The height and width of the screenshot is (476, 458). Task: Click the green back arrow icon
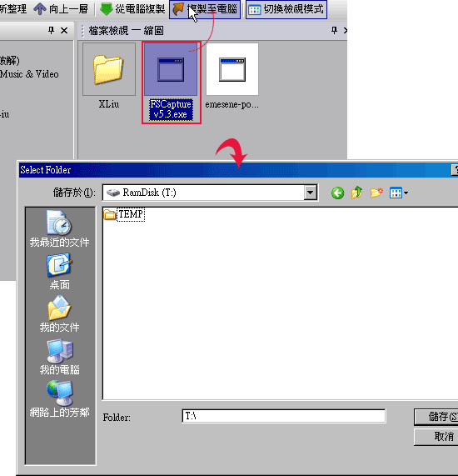pyautogui.click(x=337, y=193)
